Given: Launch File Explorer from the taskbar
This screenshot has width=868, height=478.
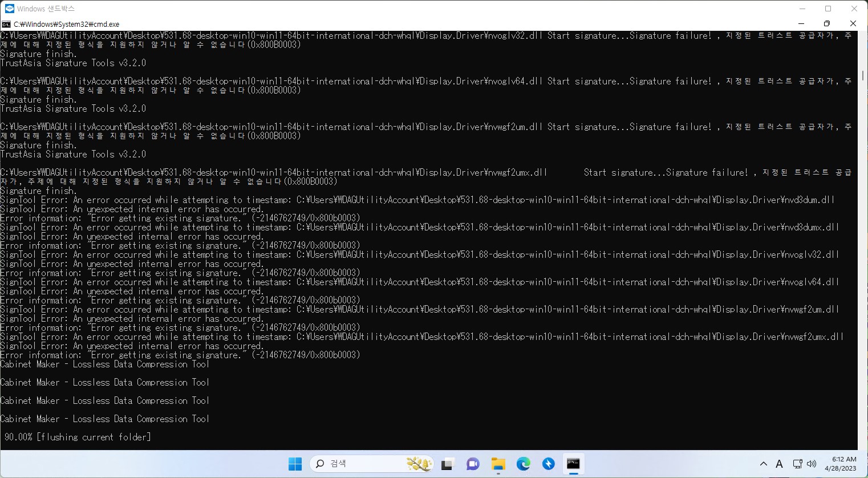Looking at the screenshot, I should pyautogui.click(x=498, y=464).
